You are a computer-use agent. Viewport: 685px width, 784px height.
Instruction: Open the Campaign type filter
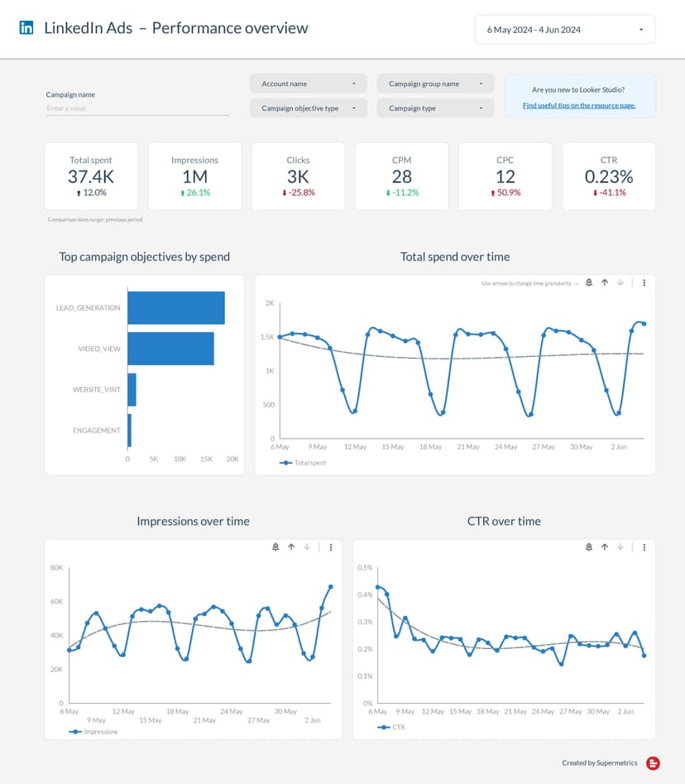(x=435, y=108)
